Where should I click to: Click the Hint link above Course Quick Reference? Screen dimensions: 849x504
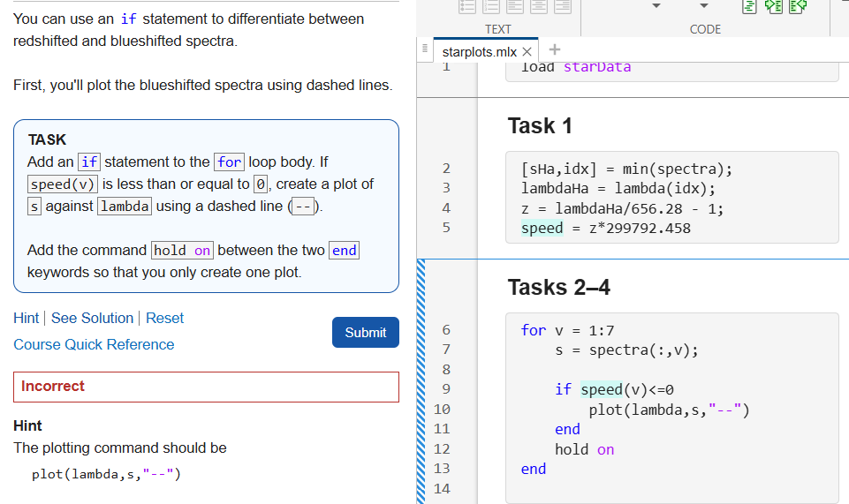pyautogui.click(x=26, y=318)
